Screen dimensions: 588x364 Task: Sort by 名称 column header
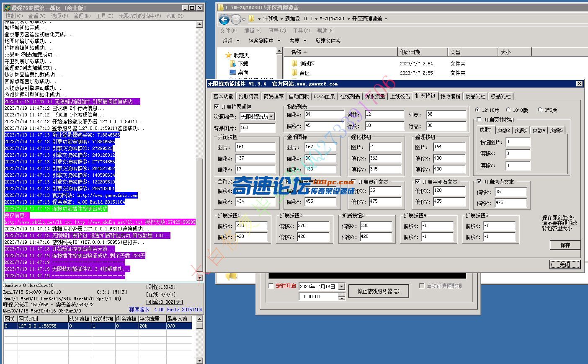(340, 52)
